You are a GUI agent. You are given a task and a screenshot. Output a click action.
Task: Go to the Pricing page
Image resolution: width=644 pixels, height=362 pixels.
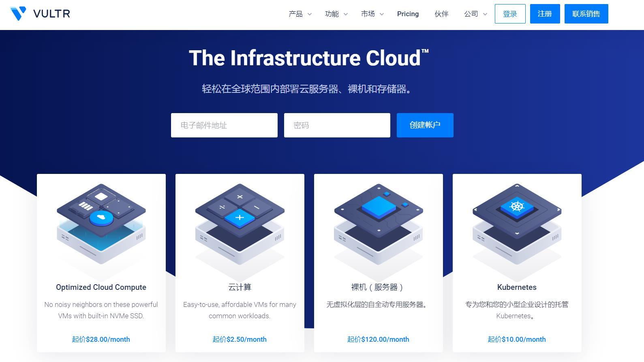pos(408,14)
